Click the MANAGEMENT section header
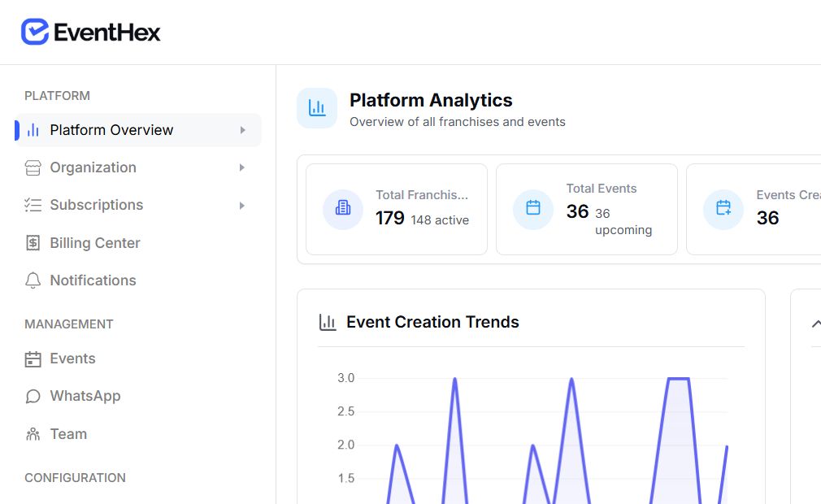Viewport: 821px width, 504px height. pyautogui.click(x=68, y=324)
